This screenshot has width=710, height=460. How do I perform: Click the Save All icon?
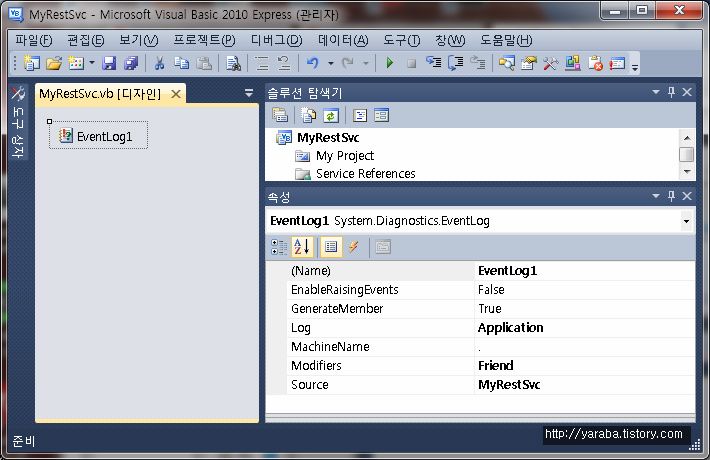click(x=131, y=63)
